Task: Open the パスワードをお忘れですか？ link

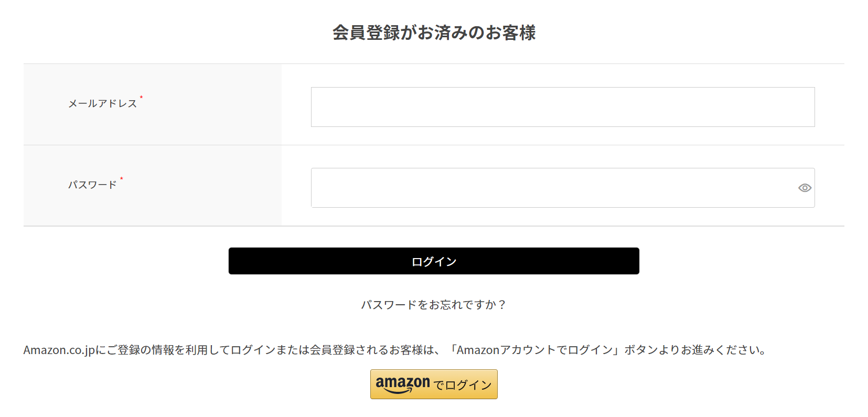Action: (434, 305)
